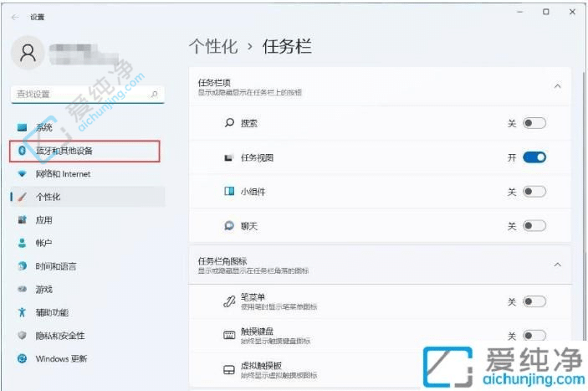Enable the 小组件 toggle

tap(534, 192)
